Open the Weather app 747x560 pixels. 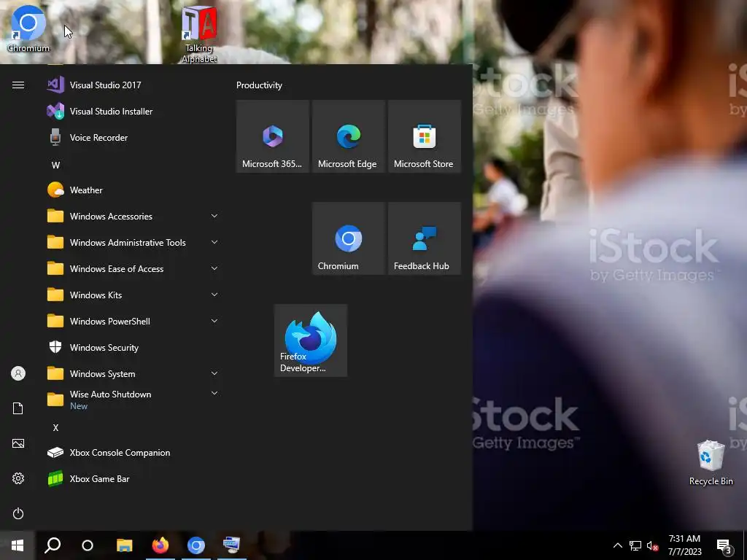133,190
